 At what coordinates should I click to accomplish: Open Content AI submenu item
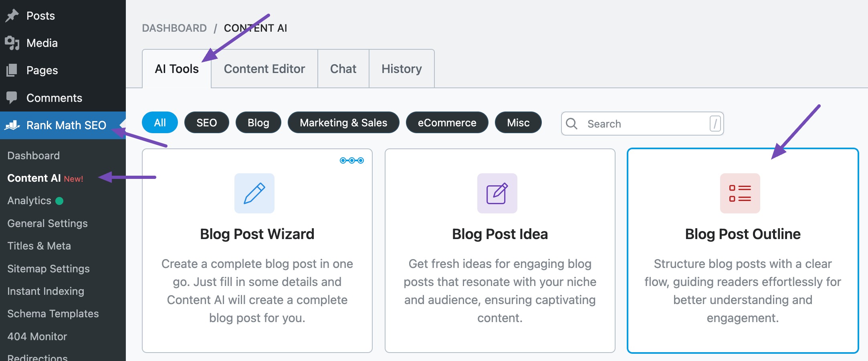34,178
